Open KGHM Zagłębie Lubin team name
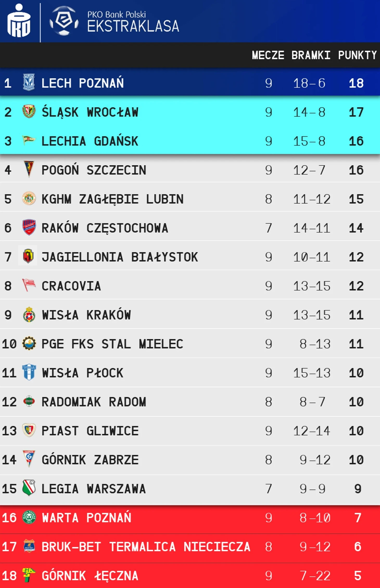This screenshot has width=380, height=588. pyautogui.click(x=112, y=199)
